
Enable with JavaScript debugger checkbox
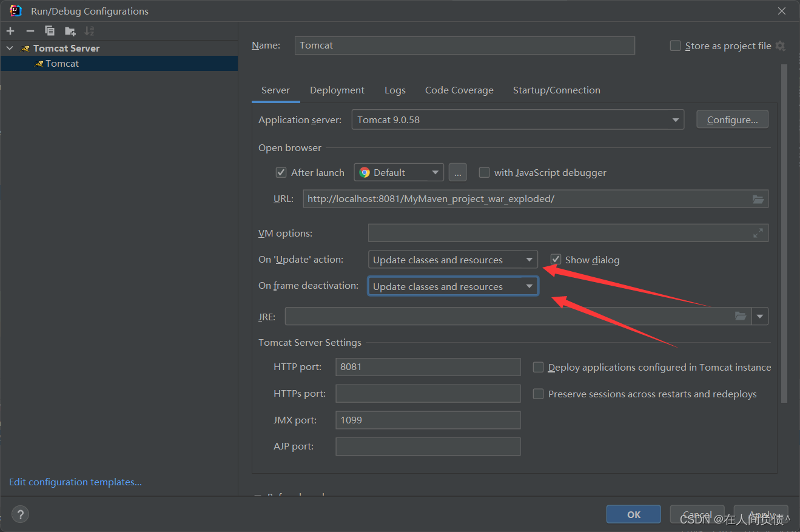pyautogui.click(x=484, y=172)
